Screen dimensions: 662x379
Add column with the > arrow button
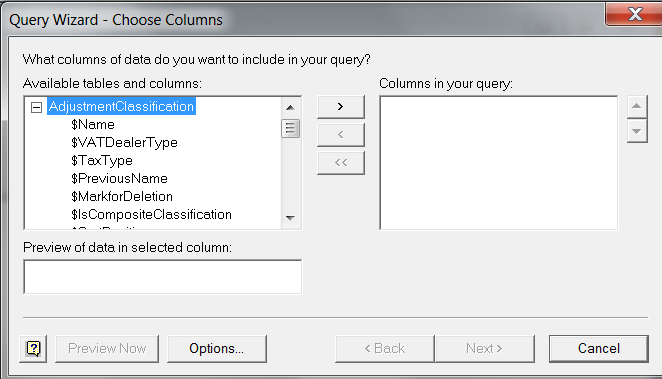(341, 107)
